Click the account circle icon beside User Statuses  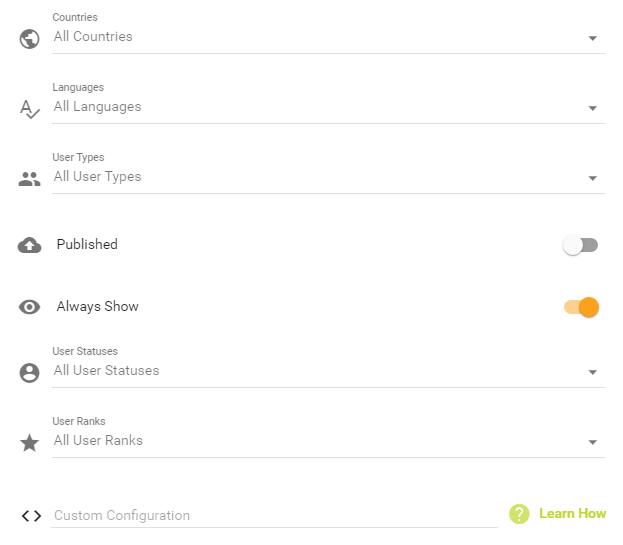(x=30, y=373)
